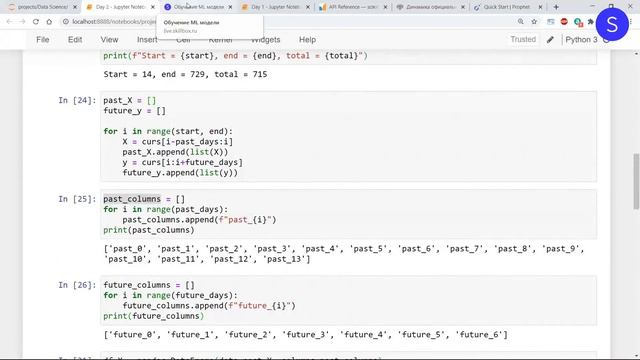Go back in browser history
640x360 pixels.
(x=9, y=22)
